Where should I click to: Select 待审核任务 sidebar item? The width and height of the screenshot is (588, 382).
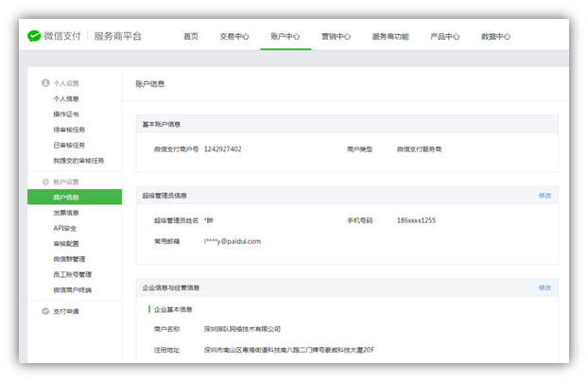point(69,130)
